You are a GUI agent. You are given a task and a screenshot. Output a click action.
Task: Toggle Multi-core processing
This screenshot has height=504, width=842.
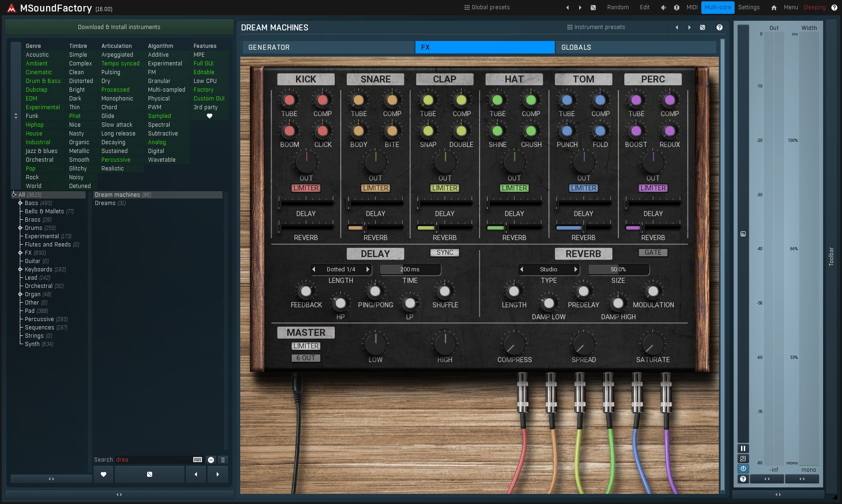coord(717,7)
